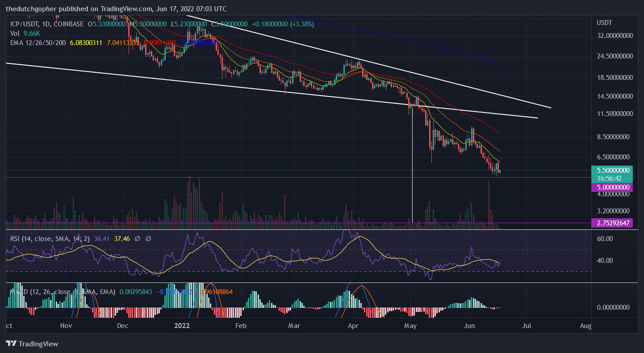Select the EMA 12/26/50/200 indicator legend
This screenshot has width=644, height=353.
point(38,42)
